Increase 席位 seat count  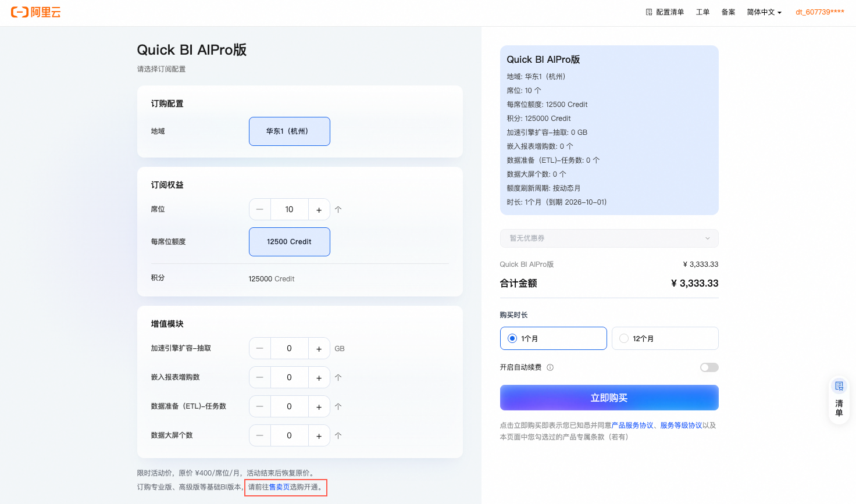click(319, 209)
